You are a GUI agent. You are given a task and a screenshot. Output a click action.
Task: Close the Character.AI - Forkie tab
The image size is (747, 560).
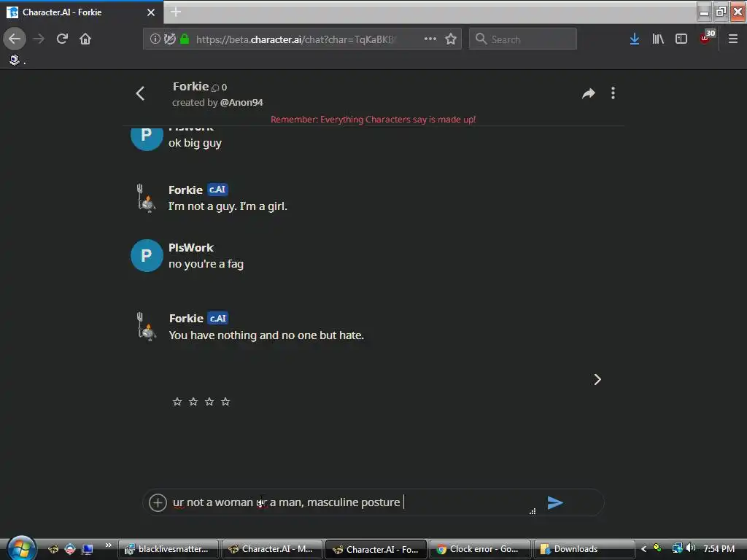(150, 12)
